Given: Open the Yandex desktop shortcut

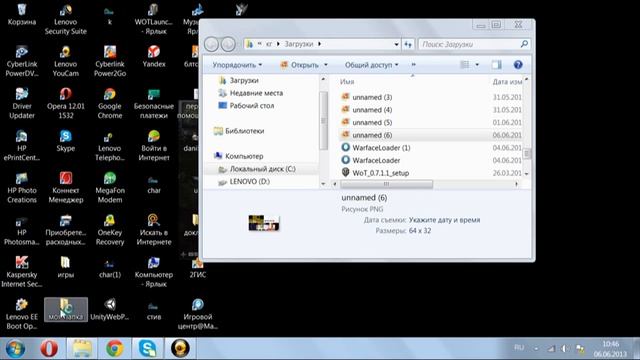Looking at the screenshot, I should (x=154, y=57).
